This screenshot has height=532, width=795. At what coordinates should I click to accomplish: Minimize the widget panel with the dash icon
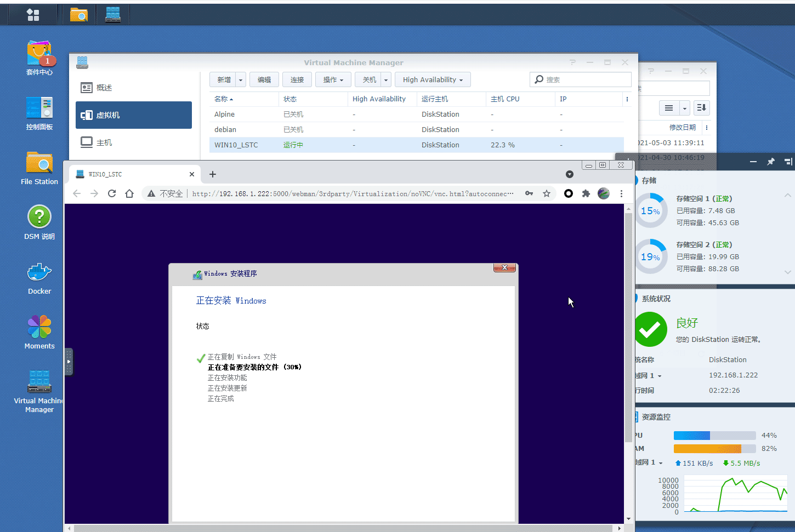pyautogui.click(x=753, y=162)
